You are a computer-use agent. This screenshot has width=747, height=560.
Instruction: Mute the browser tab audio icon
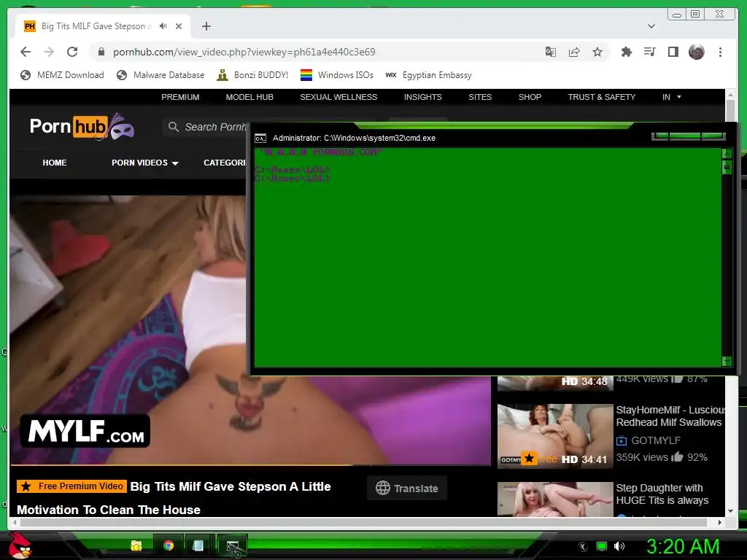click(163, 26)
